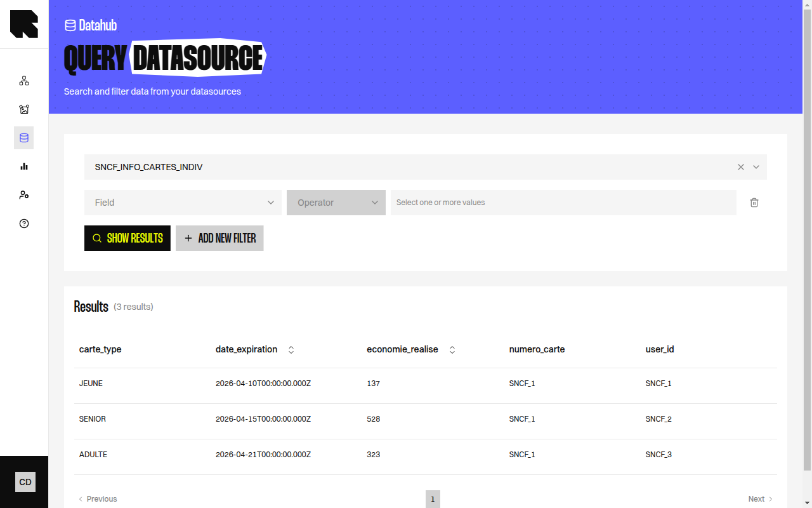The image size is (812, 508).
Task: Delete the filter row with trash icon
Action: (x=754, y=203)
